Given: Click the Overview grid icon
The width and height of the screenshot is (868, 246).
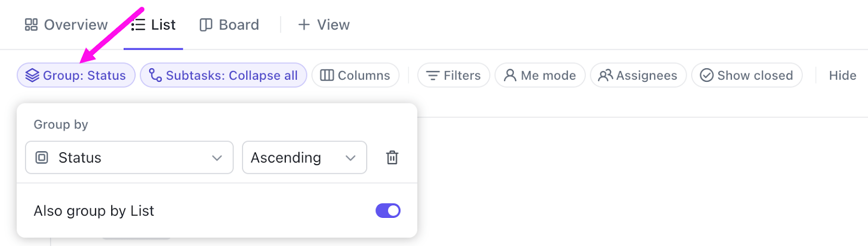Looking at the screenshot, I should (31, 25).
